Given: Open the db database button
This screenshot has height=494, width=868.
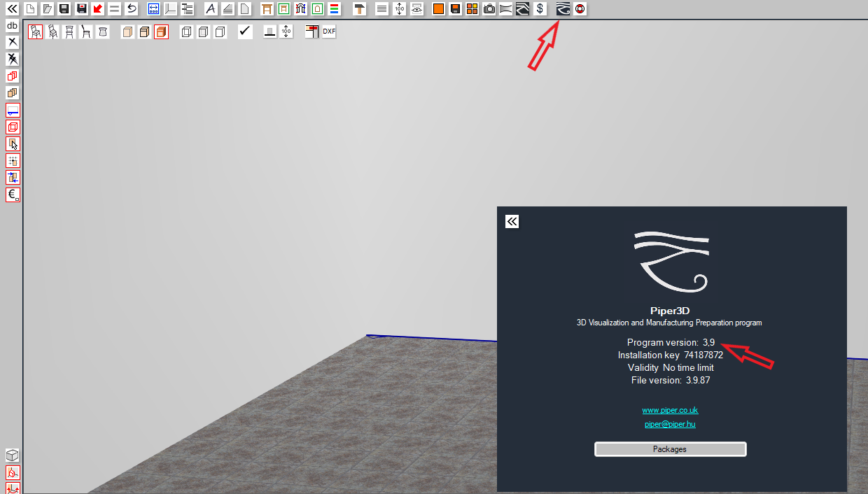Looking at the screenshot, I should 13,26.
